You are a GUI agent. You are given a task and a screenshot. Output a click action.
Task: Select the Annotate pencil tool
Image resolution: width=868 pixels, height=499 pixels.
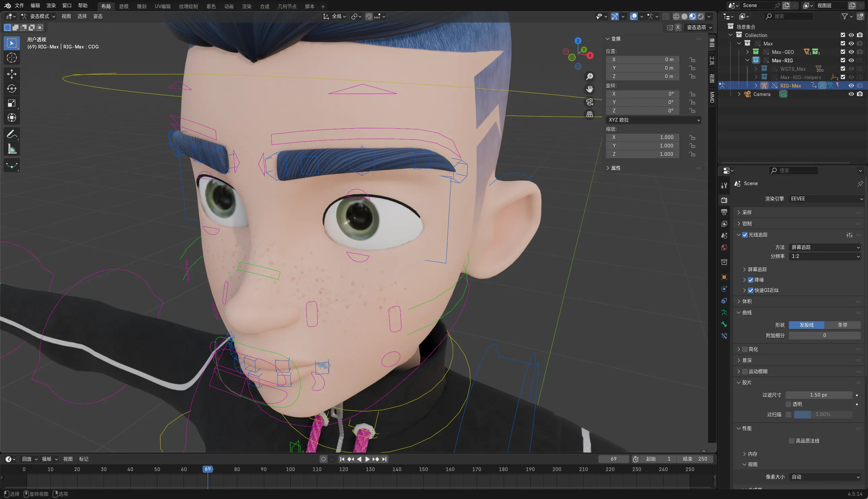(x=12, y=134)
